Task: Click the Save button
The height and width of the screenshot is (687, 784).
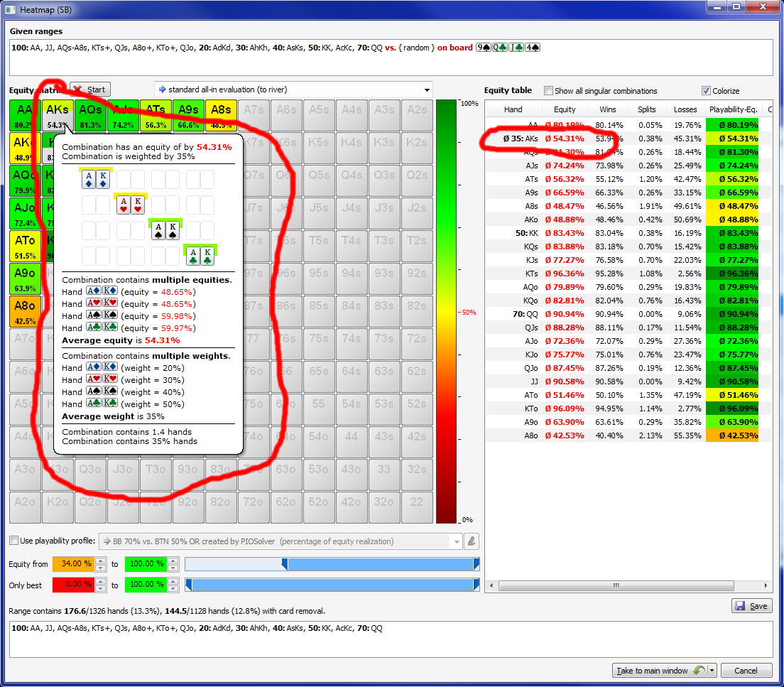Action: click(x=751, y=606)
